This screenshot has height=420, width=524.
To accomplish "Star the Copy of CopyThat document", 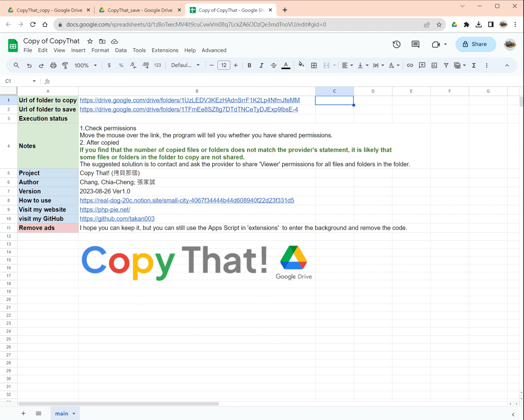I will 90,41.
